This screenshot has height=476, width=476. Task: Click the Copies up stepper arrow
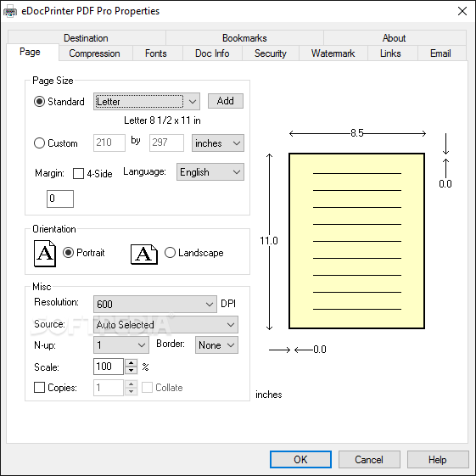click(x=132, y=384)
